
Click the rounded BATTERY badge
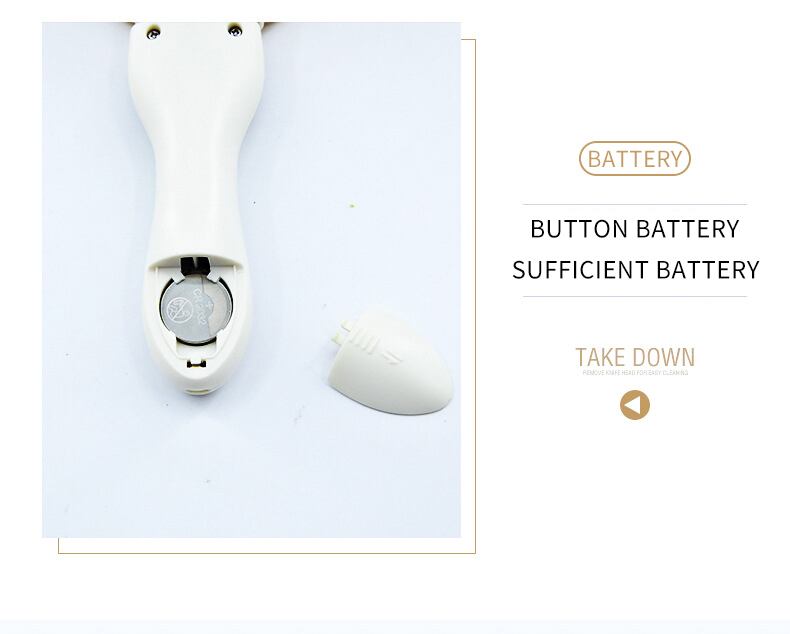(634, 159)
